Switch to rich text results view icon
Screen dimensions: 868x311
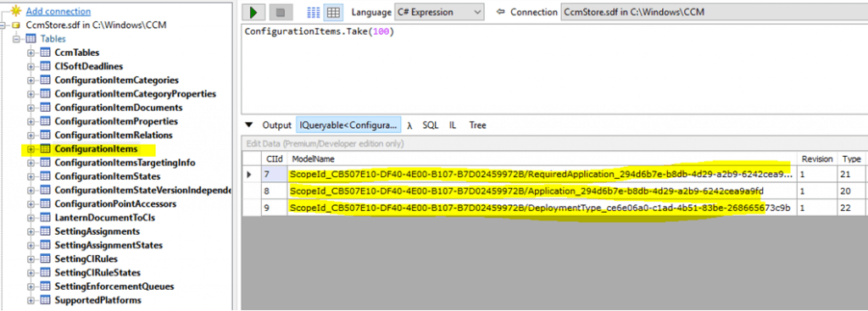[314, 12]
